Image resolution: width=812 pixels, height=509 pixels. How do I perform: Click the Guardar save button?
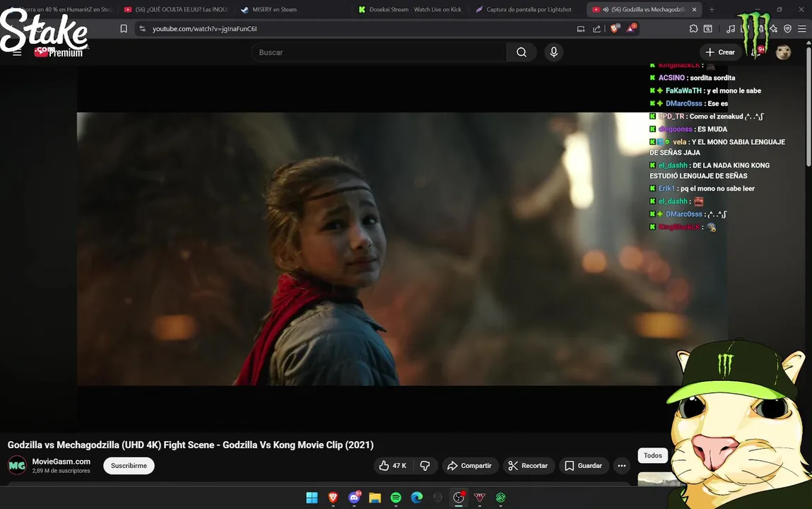click(583, 465)
